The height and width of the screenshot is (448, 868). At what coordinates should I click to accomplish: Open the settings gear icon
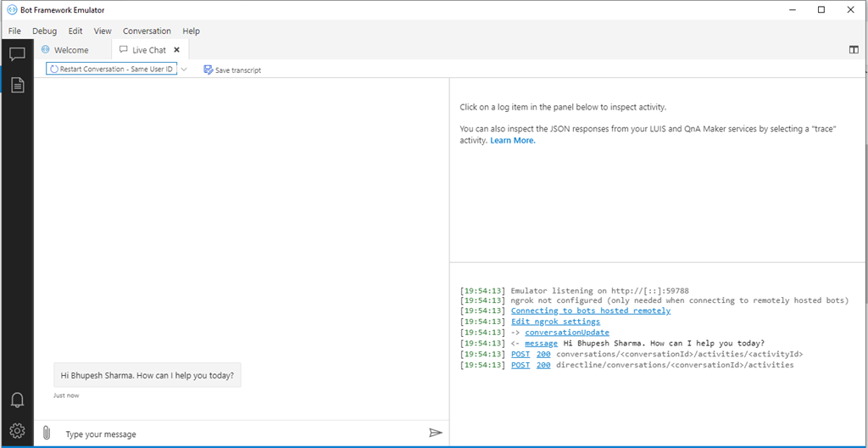click(x=17, y=430)
